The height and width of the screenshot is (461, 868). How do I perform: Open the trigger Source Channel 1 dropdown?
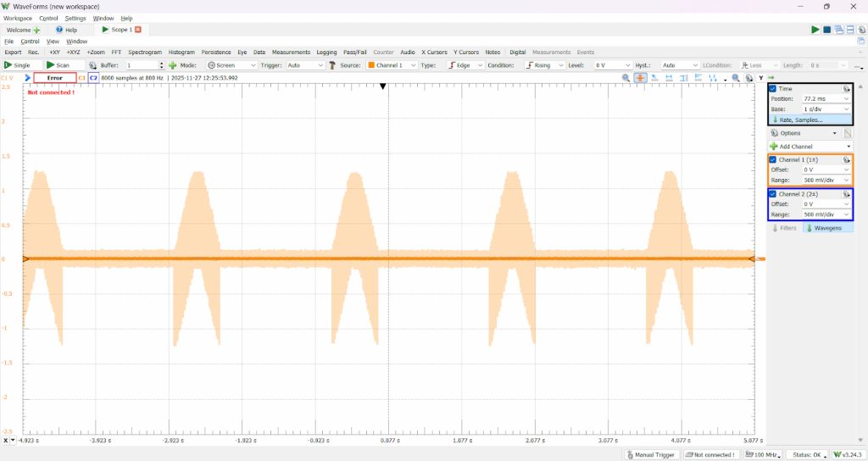click(392, 65)
